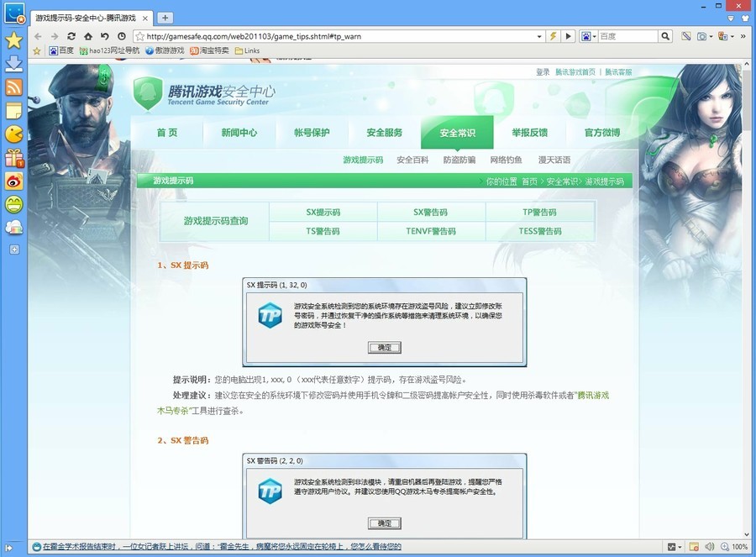This screenshot has width=756, height=557.
Task: Click the TENVF警告码 query cell
Action: coord(431,231)
